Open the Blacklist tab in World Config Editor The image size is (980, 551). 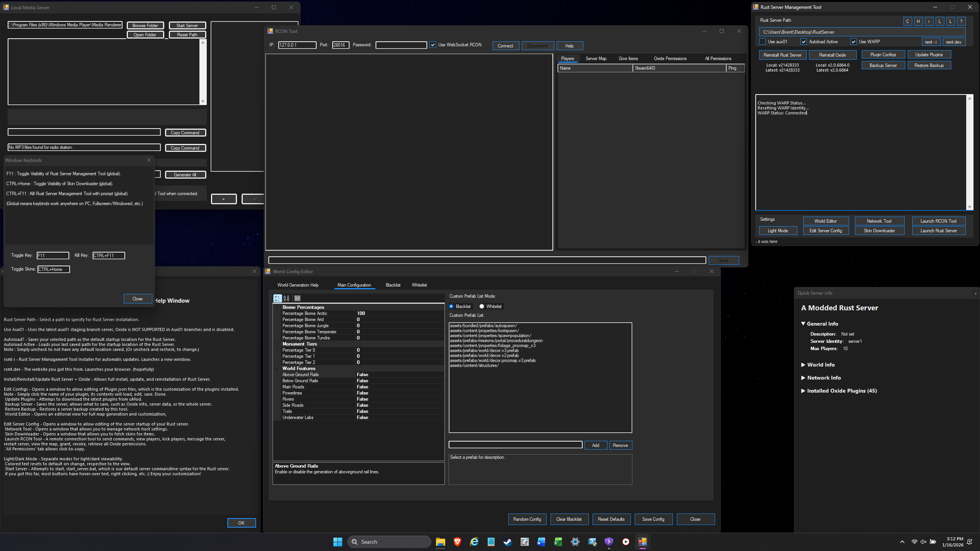coord(393,285)
